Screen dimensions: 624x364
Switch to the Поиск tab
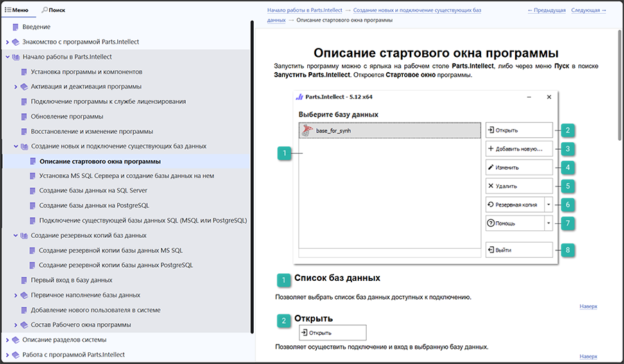click(53, 10)
